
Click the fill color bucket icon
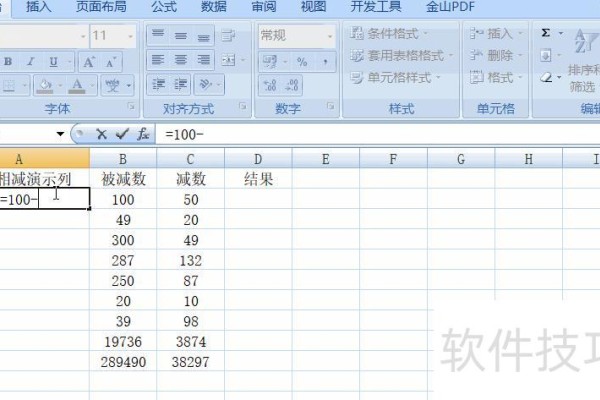46,85
